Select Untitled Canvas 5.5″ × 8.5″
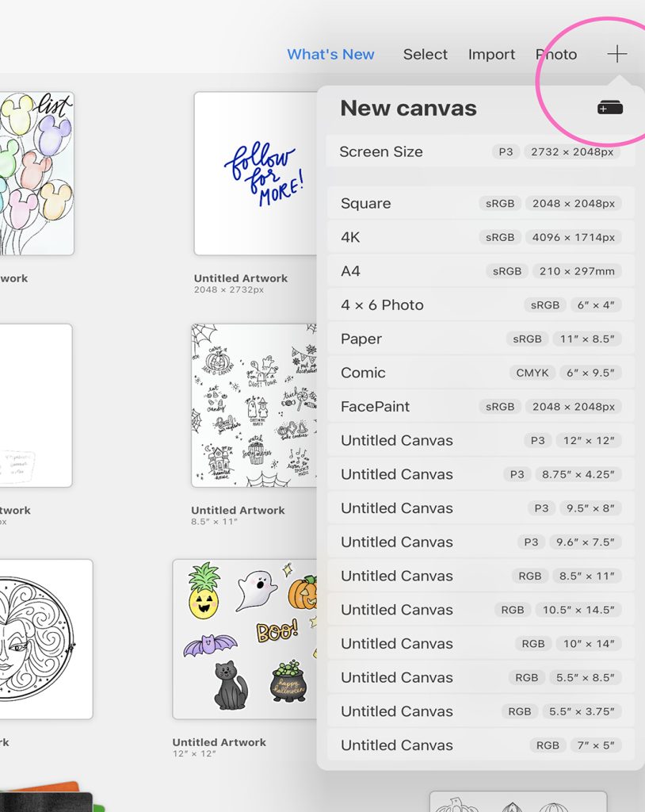 click(480, 677)
